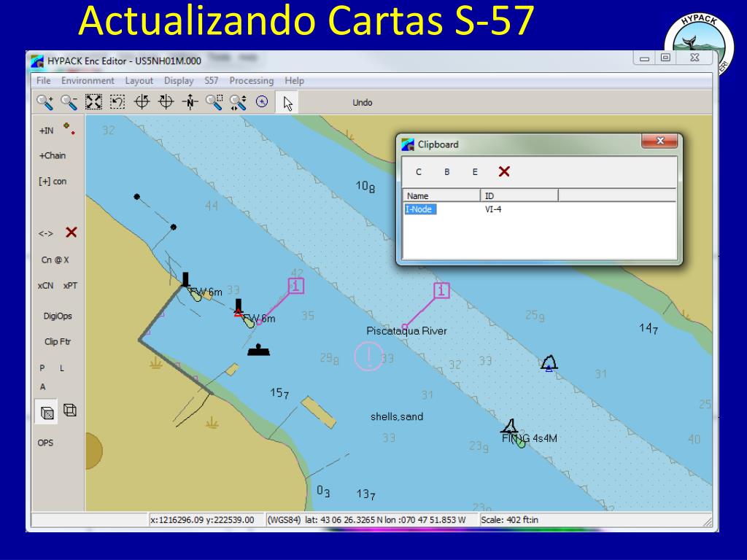Select the P point feature mode

pyautogui.click(x=42, y=368)
